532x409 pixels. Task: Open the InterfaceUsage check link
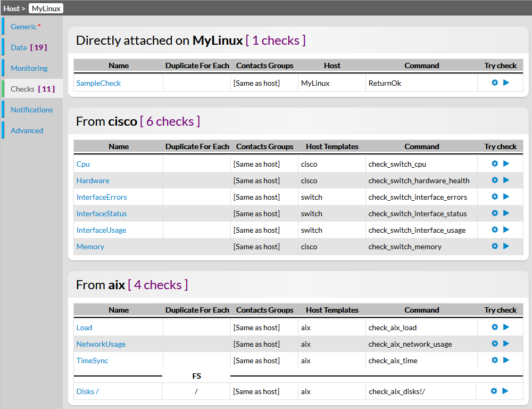(x=102, y=230)
